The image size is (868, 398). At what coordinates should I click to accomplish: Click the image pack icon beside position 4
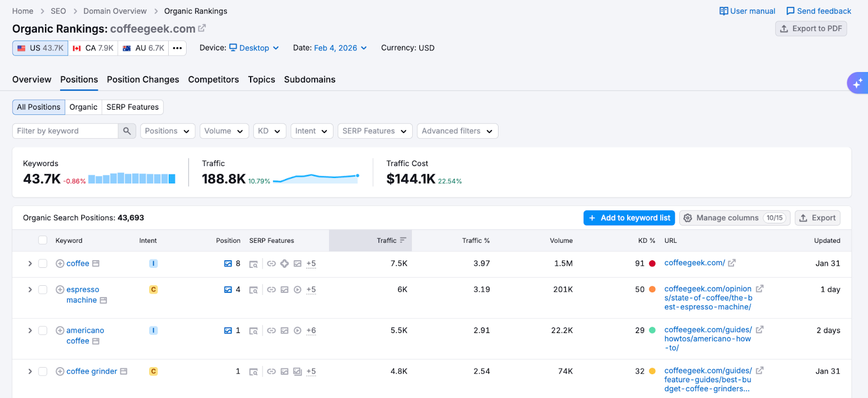[228, 290]
